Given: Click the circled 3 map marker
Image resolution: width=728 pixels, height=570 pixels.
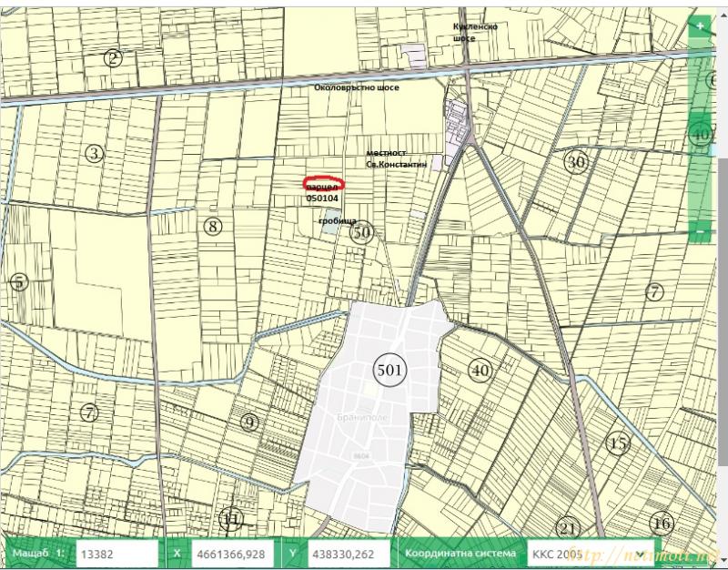Looking at the screenshot, I should point(94,153).
